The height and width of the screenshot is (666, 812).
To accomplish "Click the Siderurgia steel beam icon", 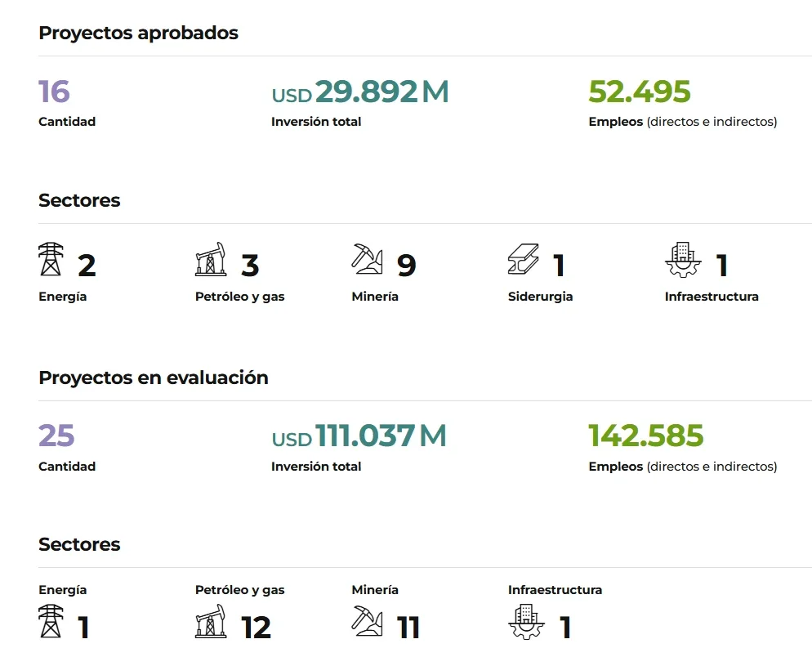I will (524, 259).
